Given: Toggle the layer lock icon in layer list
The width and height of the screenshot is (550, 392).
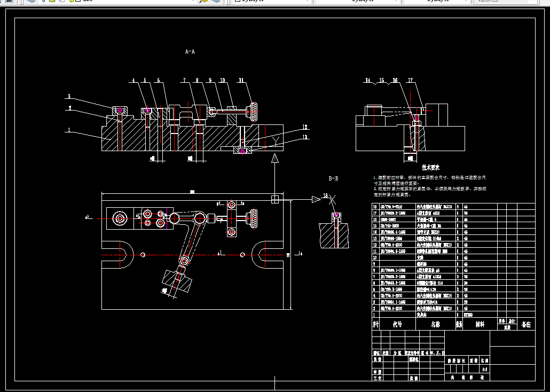Looking at the screenshot, I should click(x=71, y=1).
